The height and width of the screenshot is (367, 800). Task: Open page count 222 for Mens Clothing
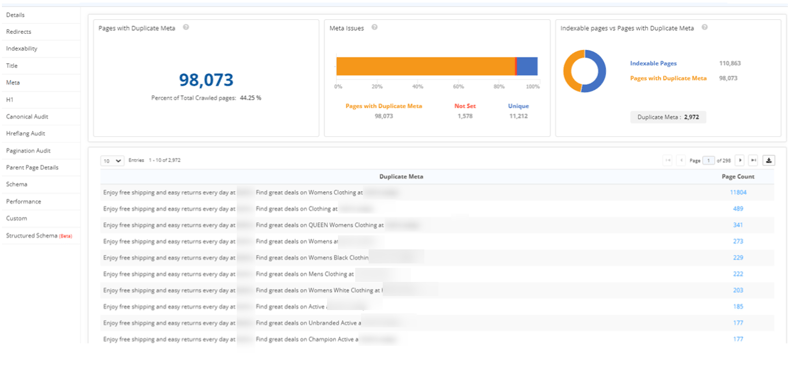(x=738, y=274)
